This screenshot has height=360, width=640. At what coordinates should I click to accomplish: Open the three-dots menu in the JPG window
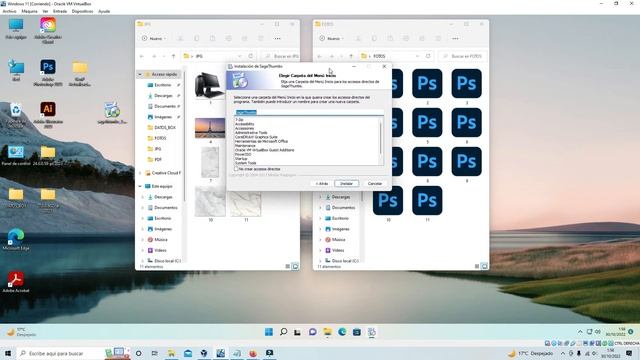[278, 38]
